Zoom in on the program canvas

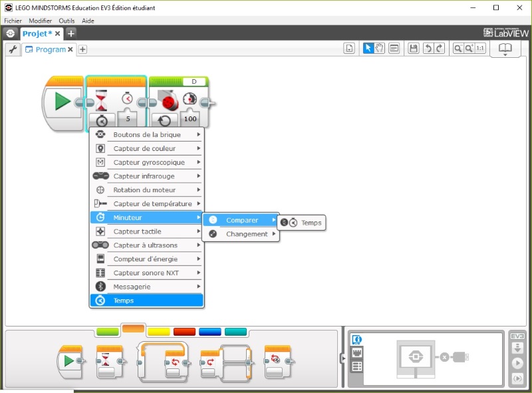pyautogui.click(x=469, y=48)
